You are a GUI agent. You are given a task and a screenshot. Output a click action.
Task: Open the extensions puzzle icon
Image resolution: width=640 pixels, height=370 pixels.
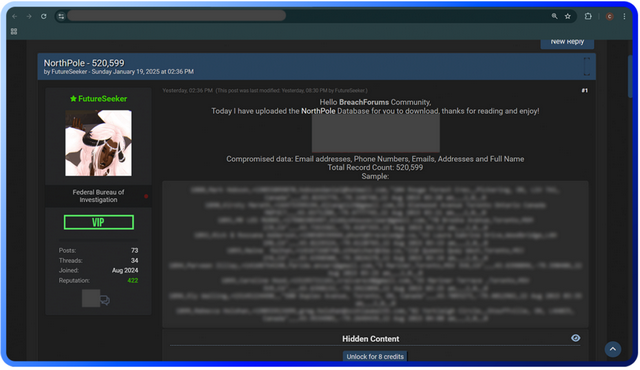pyautogui.click(x=588, y=16)
